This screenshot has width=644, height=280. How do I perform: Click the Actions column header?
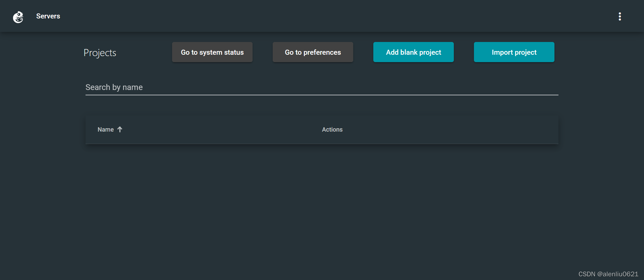332,130
